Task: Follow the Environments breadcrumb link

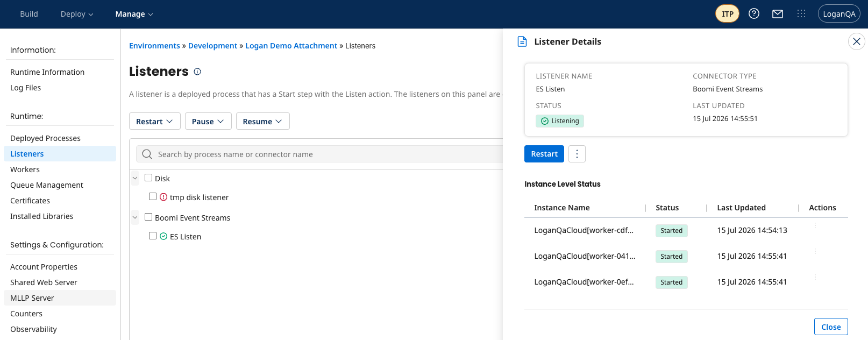Action: tap(154, 46)
